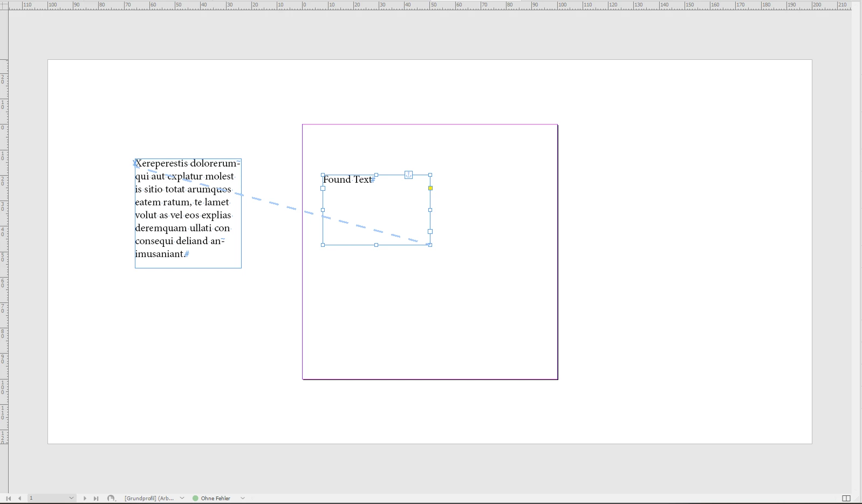Click the "deremquam ullati con" line
Screen dimensions: 862x504
182,228
